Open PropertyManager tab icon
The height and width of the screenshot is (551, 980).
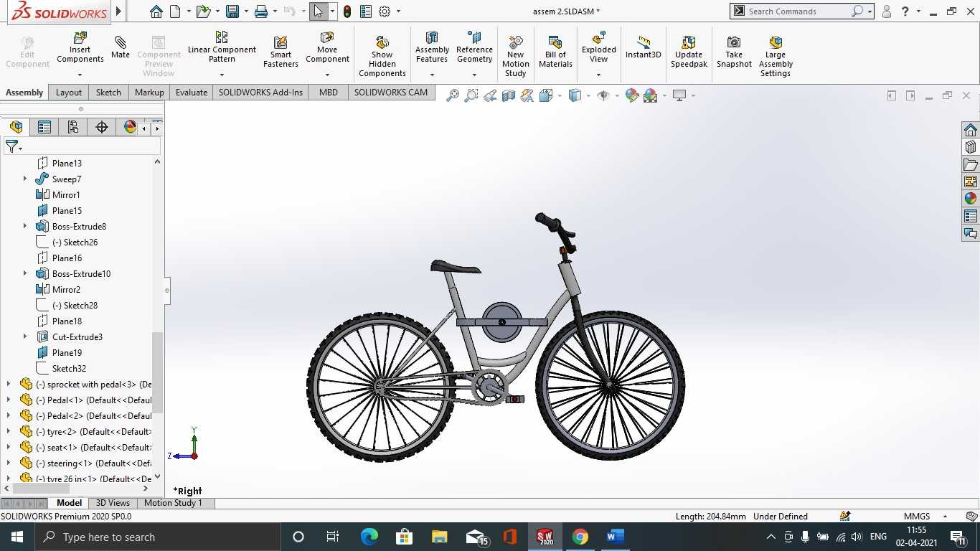pyautogui.click(x=44, y=127)
